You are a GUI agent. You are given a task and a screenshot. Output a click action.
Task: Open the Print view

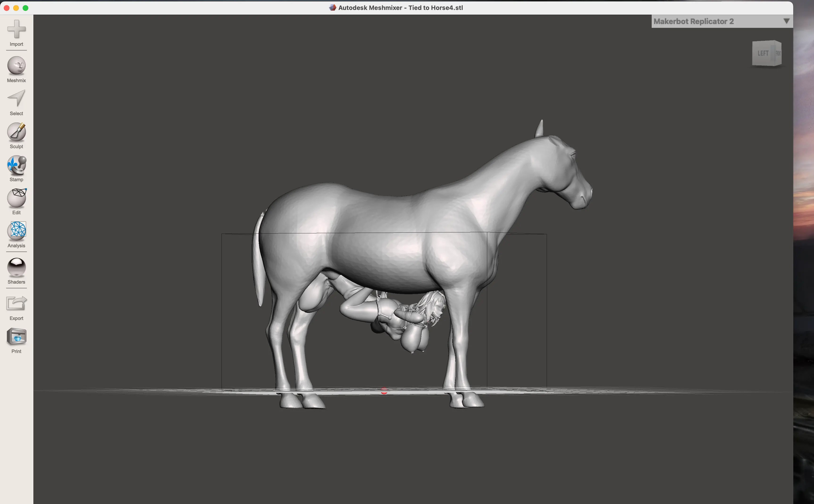[16, 340]
